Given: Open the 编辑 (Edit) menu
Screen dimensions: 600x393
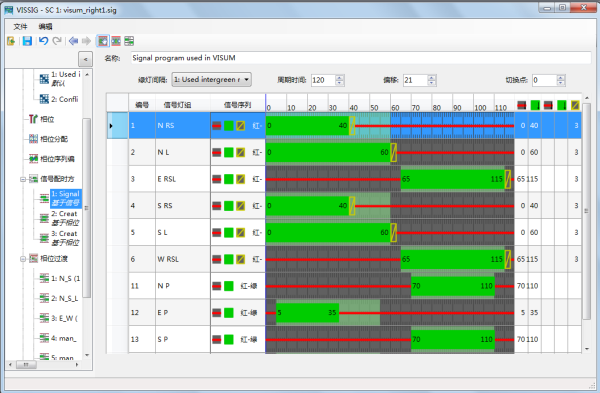Looking at the screenshot, I should pyautogui.click(x=45, y=26).
